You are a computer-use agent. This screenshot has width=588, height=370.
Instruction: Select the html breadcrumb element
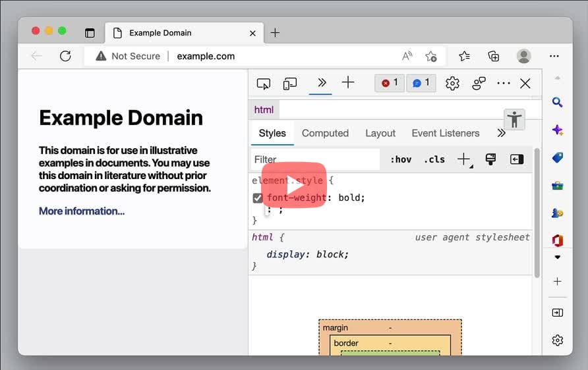[x=264, y=110]
